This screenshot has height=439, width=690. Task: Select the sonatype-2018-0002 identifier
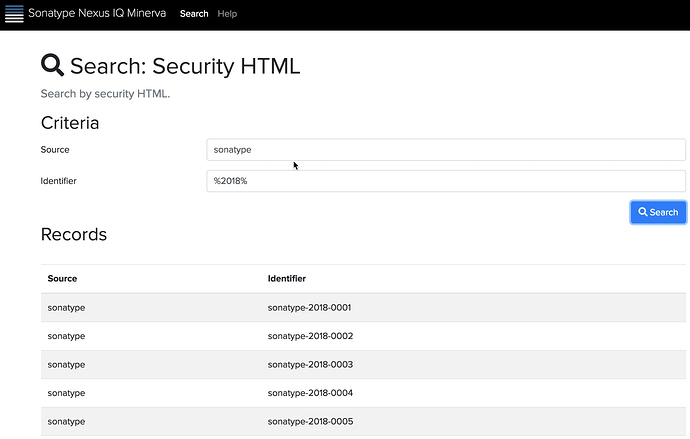310,336
